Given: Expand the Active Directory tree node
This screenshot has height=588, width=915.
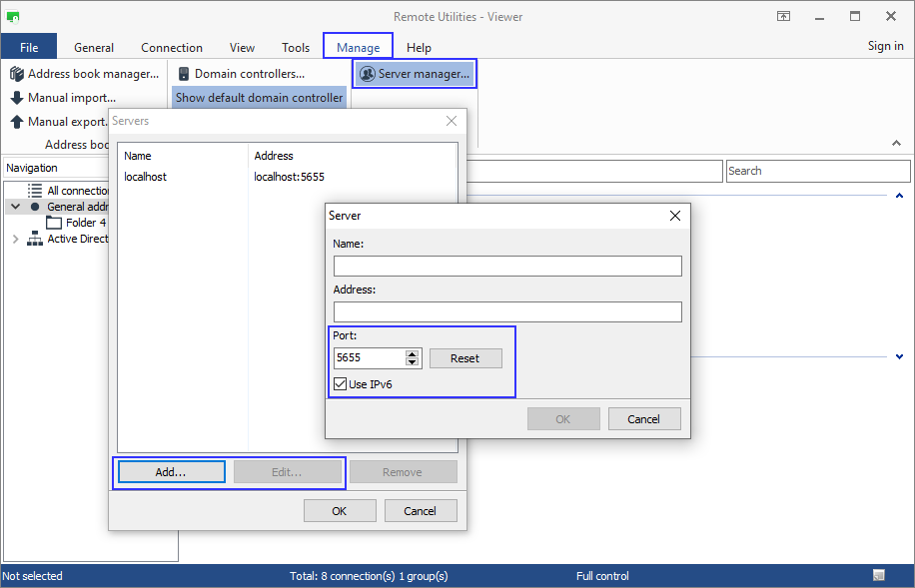Looking at the screenshot, I should click(15, 239).
